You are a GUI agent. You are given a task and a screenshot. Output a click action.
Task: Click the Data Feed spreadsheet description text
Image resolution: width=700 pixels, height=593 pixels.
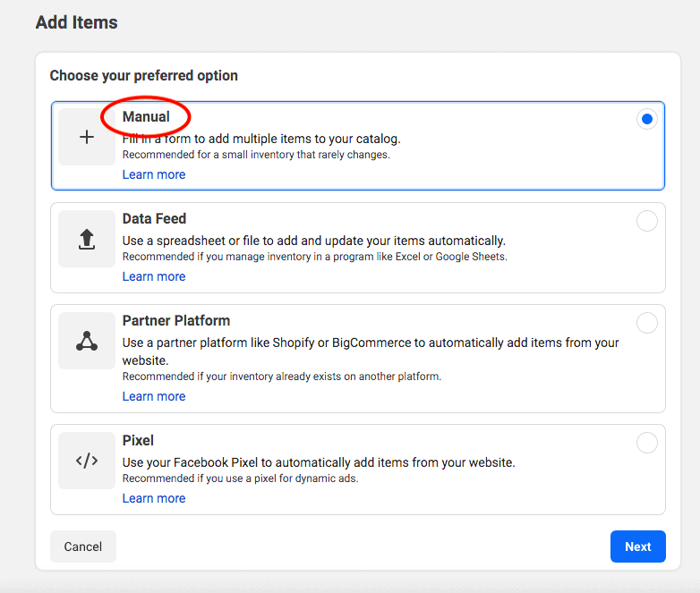(313, 241)
